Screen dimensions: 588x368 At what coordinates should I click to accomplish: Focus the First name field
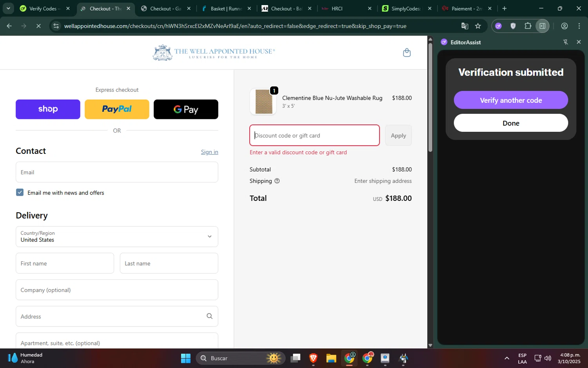pos(65,263)
